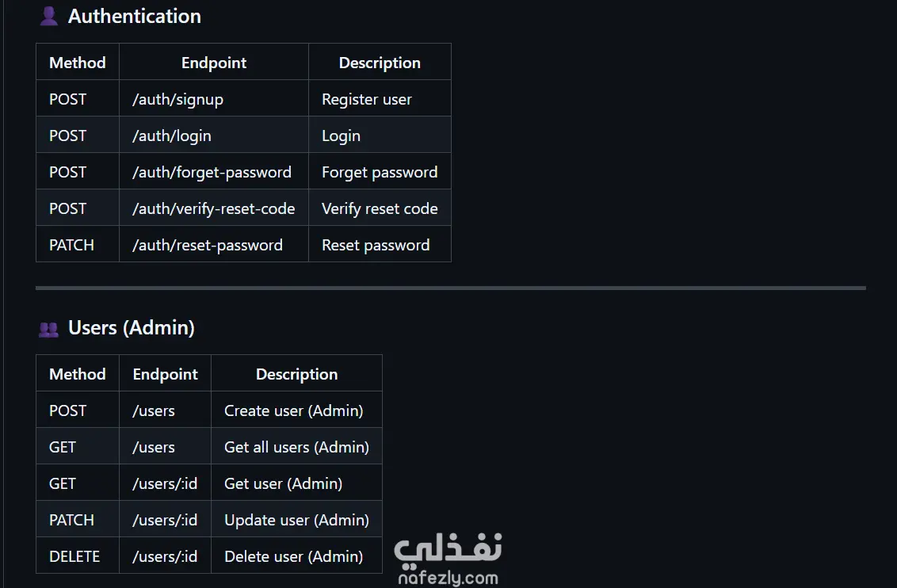Click the Endpoint header in Authentication table
This screenshot has height=588, width=897.
(214, 63)
